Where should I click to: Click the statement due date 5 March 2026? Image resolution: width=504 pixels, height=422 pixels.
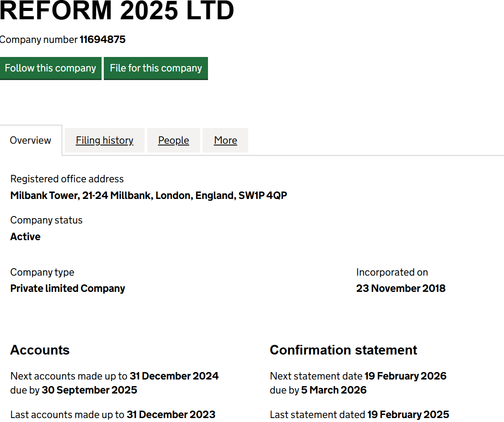tap(334, 390)
